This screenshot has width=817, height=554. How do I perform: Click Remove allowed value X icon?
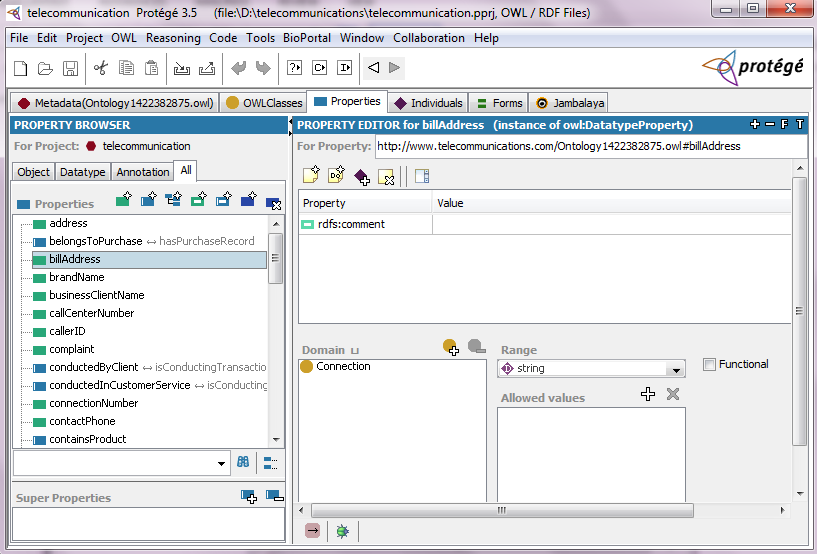click(673, 394)
